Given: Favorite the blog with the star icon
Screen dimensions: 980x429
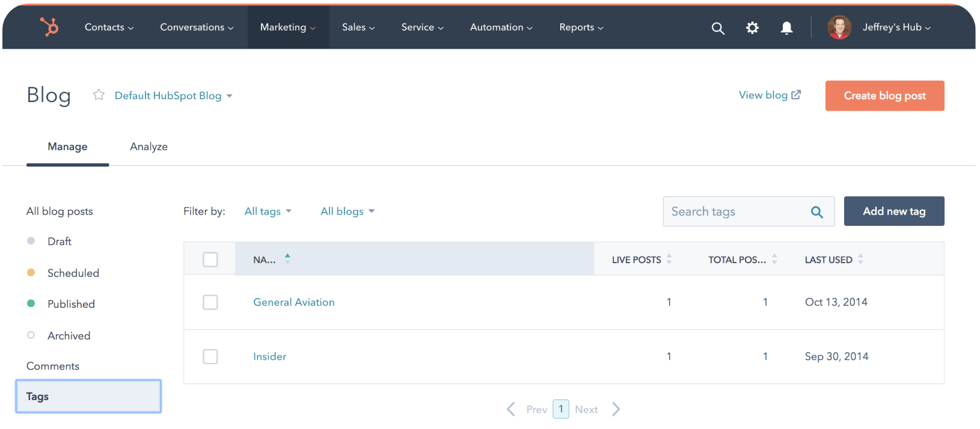Looking at the screenshot, I should coord(99,95).
